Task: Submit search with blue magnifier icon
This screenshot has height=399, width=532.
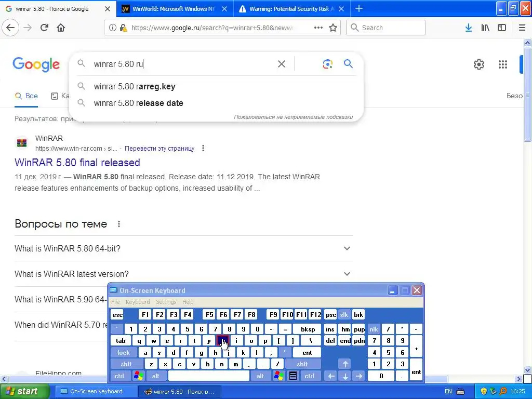Action: pyautogui.click(x=348, y=63)
